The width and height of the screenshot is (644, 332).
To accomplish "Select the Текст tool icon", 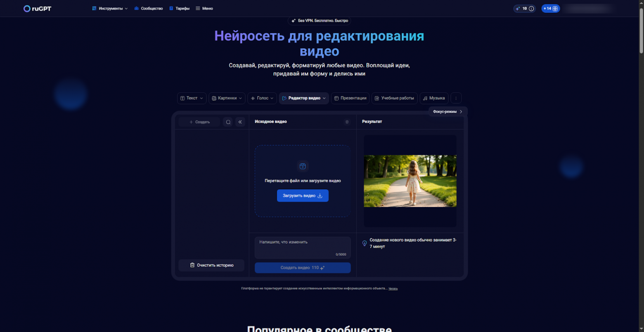I will [182, 98].
